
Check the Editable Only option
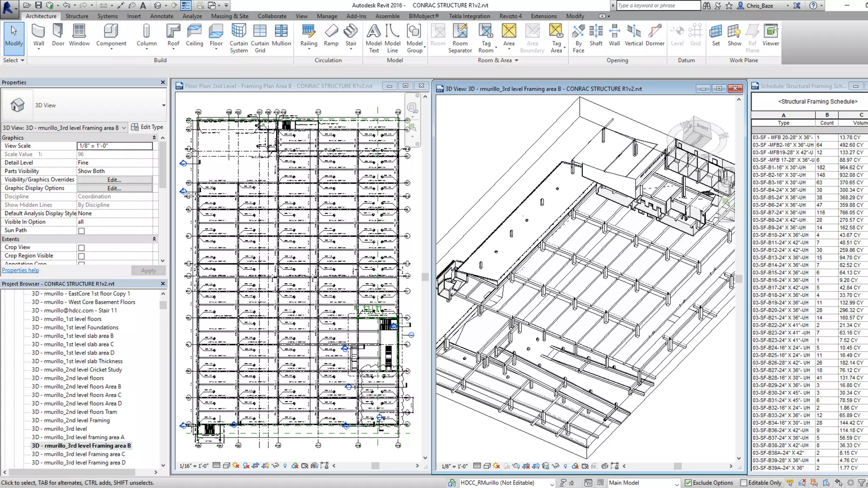pyautogui.click(x=743, y=482)
